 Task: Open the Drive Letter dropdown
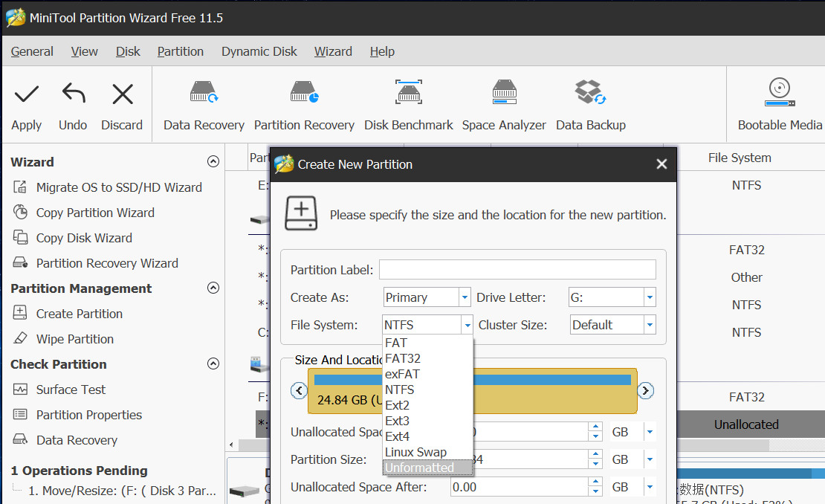[x=650, y=297]
